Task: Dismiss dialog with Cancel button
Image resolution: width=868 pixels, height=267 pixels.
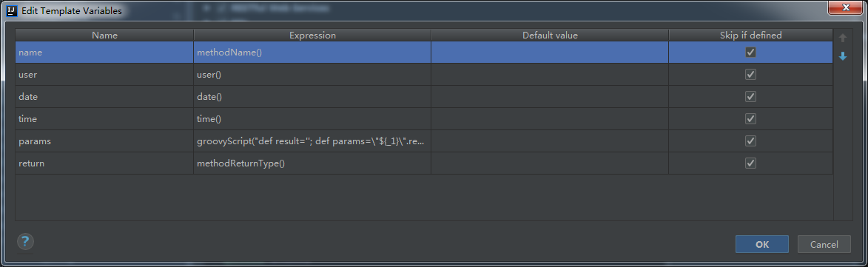Action: pyautogui.click(x=824, y=244)
